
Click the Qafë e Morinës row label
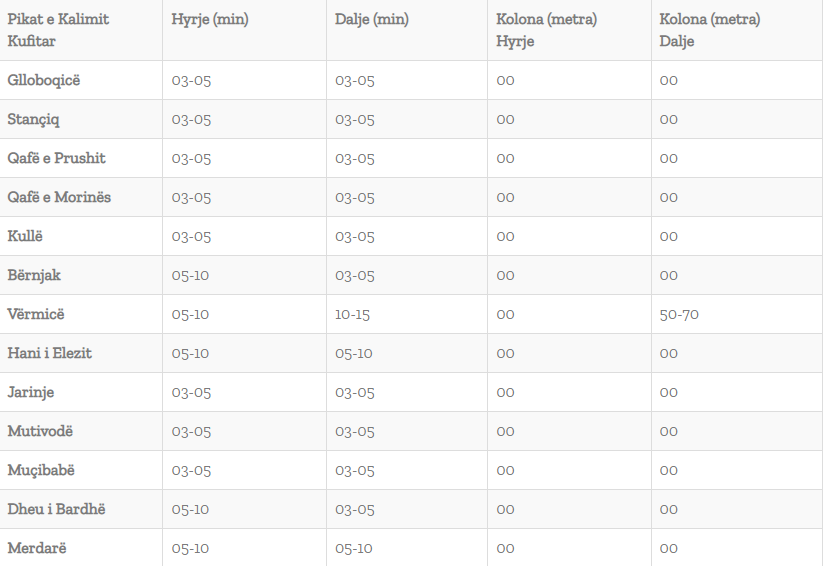point(59,197)
